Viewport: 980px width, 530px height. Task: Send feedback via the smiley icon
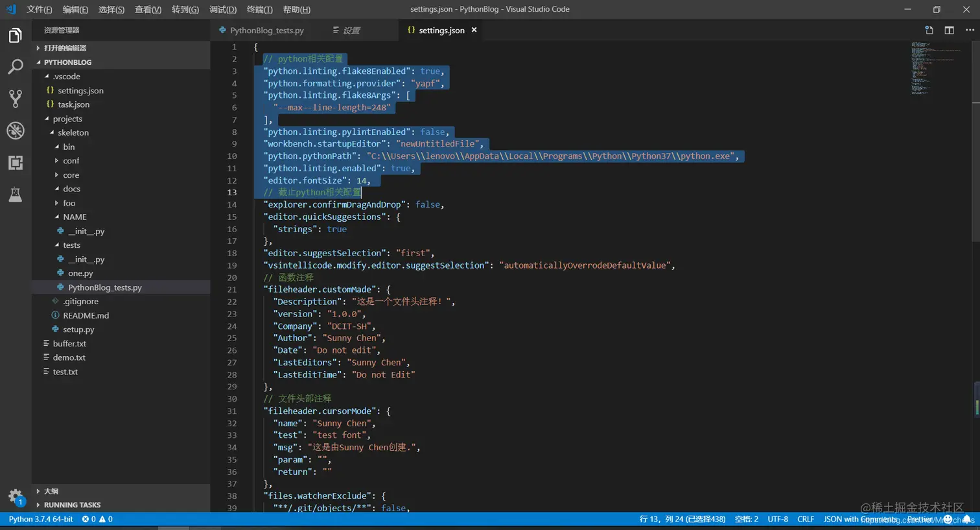948,519
